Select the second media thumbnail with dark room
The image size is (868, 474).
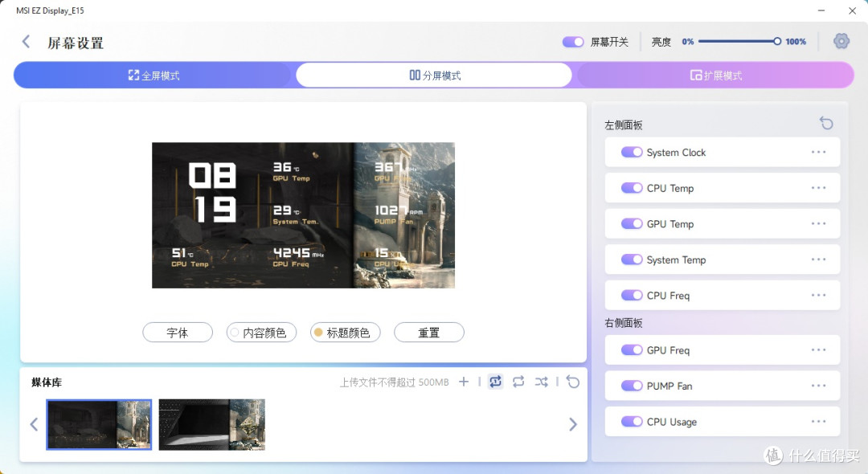pyautogui.click(x=212, y=424)
